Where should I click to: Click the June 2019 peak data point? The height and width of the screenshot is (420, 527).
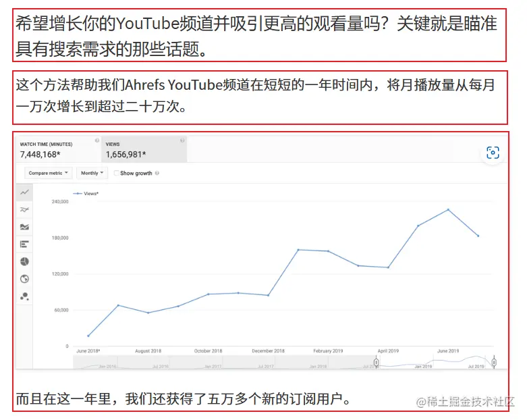[448, 210]
